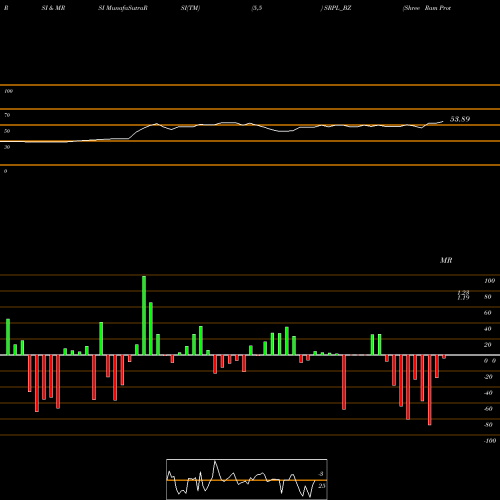
Task: Click the upper-chart 70 axis label
Action: (7, 115)
